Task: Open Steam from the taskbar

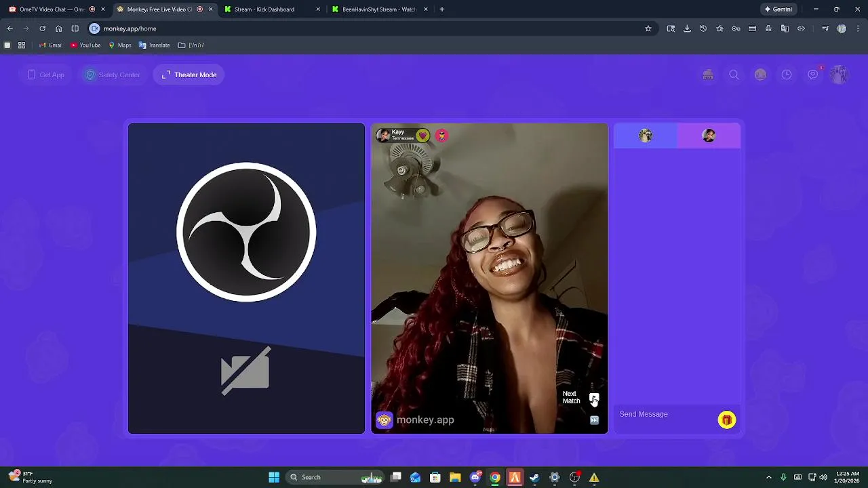Action: click(534, 477)
